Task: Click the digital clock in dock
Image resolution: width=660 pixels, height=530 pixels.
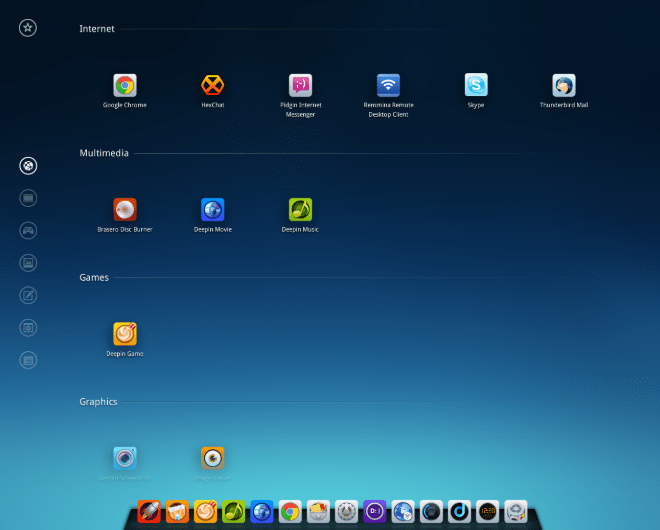Action: pyautogui.click(x=487, y=511)
